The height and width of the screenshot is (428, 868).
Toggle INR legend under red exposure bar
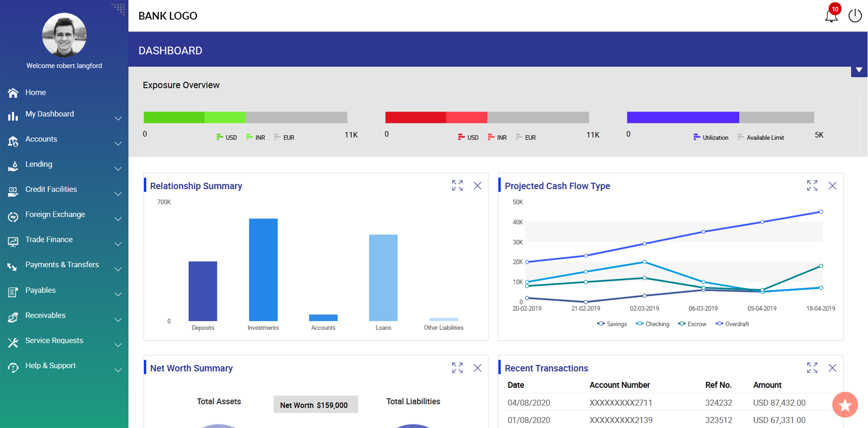[497, 137]
